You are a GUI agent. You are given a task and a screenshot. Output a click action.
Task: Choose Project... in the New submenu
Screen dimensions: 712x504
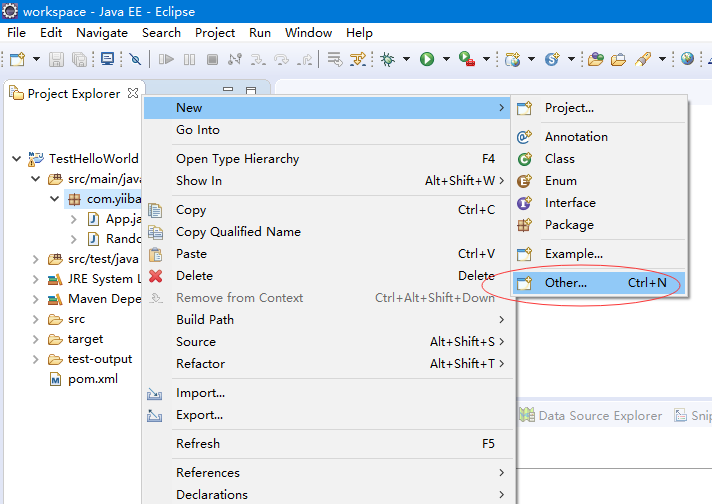[599, 108]
